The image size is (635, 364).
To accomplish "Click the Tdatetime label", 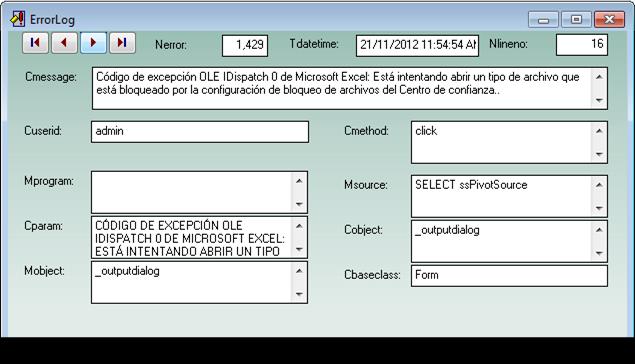I will pyautogui.click(x=314, y=44).
